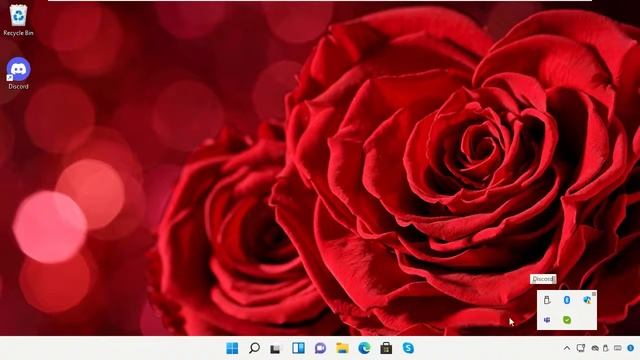Launch Skype from the taskbar
Viewport: 640px width, 360px height.
click(408, 348)
